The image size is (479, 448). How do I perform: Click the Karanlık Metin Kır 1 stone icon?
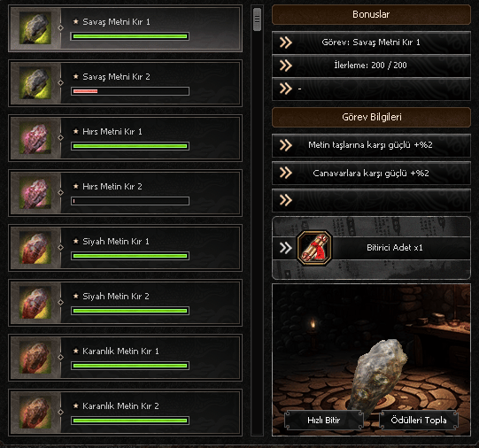tap(35, 358)
